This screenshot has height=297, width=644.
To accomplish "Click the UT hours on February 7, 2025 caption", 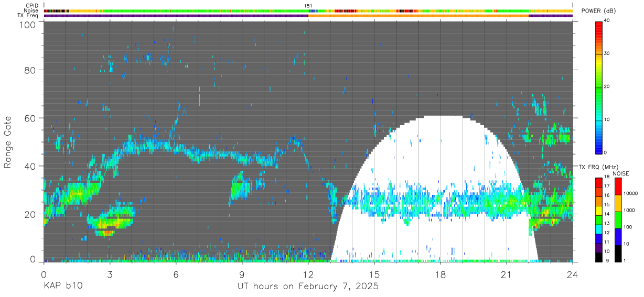I will [308, 287].
